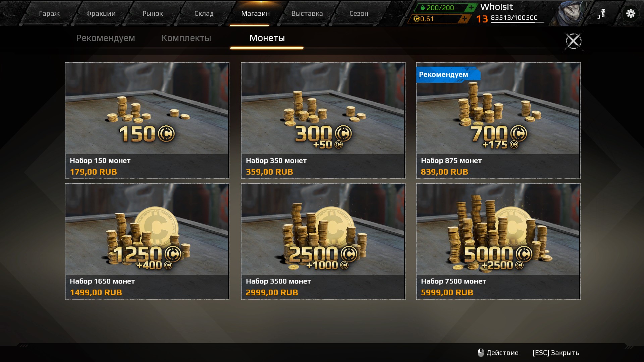
Task: Add fuel with the green plus icon
Action: [471, 7]
